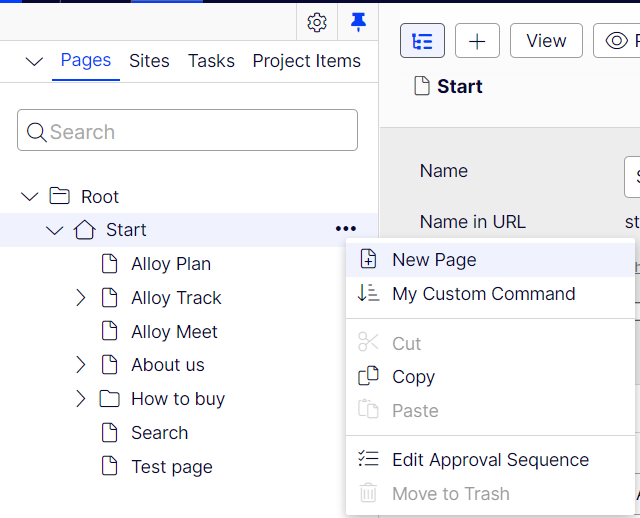Image resolution: width=640 pixels, height=518 pixels.
Task: Expand the About us tree node
Action: click(81, 365)
